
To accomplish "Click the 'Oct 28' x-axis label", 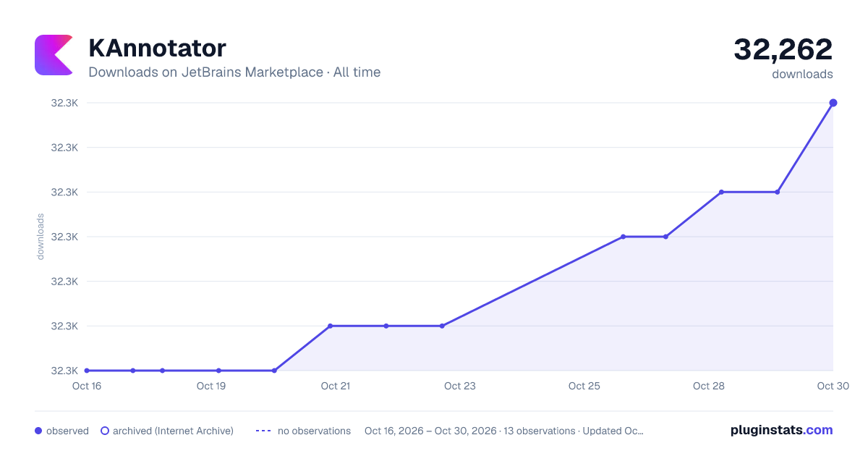I will pos(709,386).
